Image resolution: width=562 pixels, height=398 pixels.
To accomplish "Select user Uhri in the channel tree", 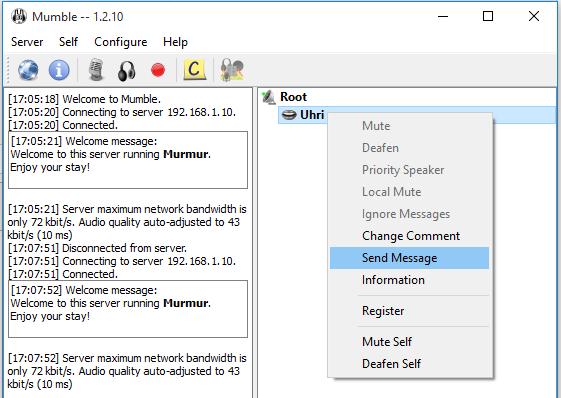I will [x=312, y=115].
